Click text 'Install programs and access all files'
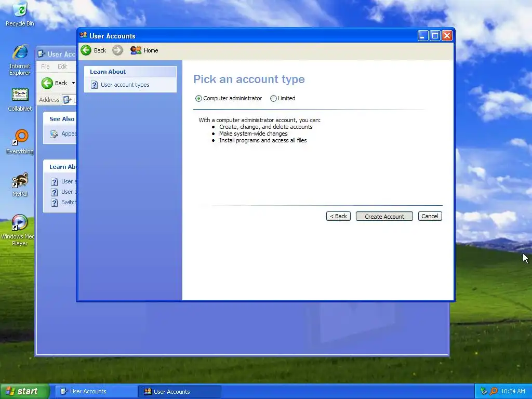Image resolution: width=532 pixels, height=399 pixels. pyautogui.click(x=263, y=140)
